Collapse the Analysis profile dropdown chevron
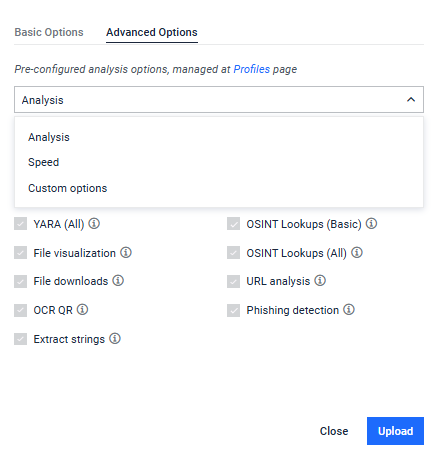 pos(411,100)
